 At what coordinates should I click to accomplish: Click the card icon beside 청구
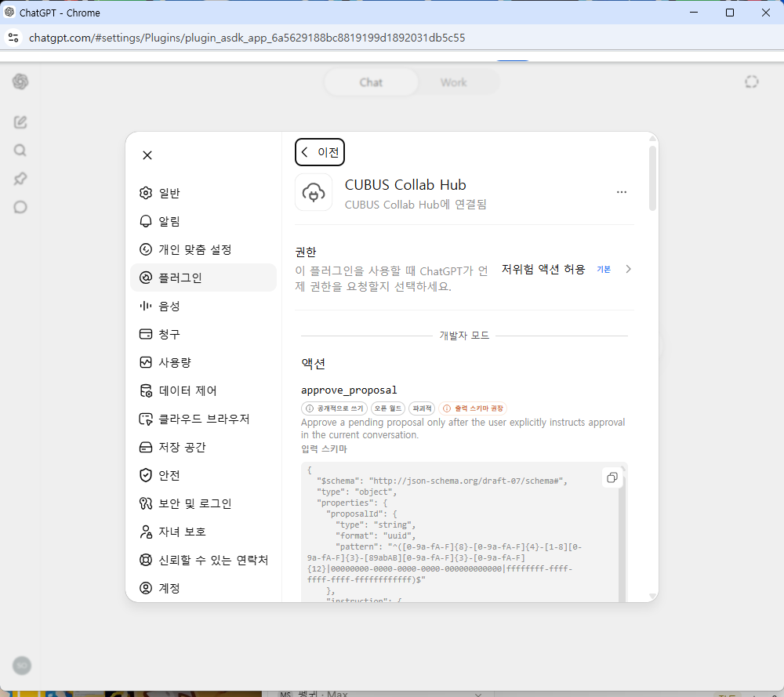(x=146, y=334)
